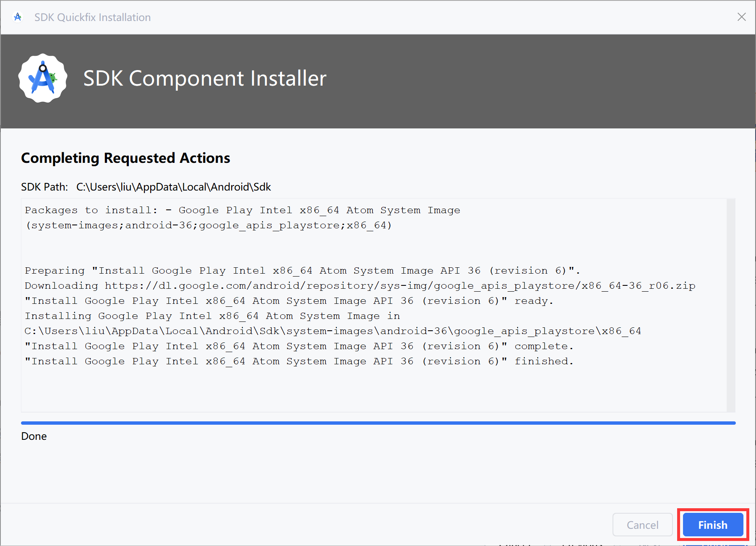Select the "Completing Requested Actions" heading
The height and width of the screenshot is (546, 756).
click(125, 158)
